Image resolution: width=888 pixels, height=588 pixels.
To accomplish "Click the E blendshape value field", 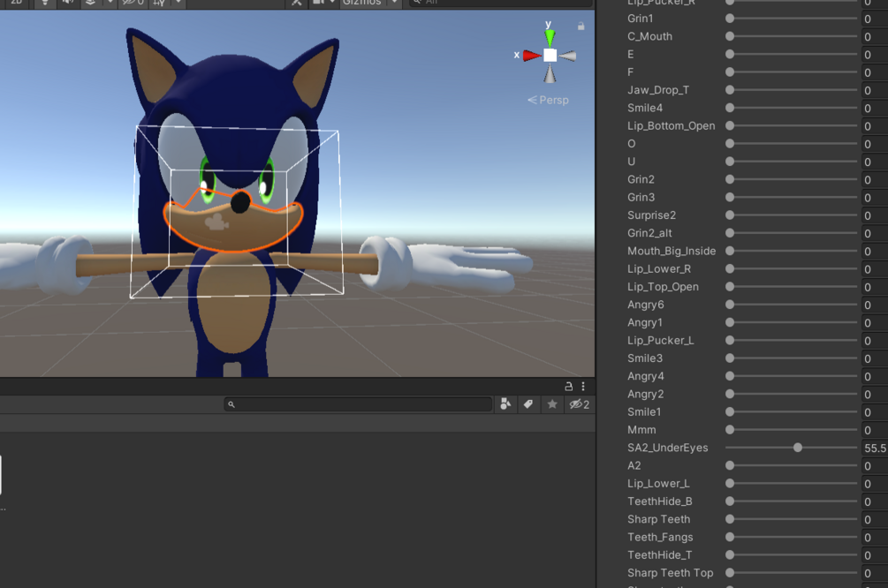I will 875,55.
